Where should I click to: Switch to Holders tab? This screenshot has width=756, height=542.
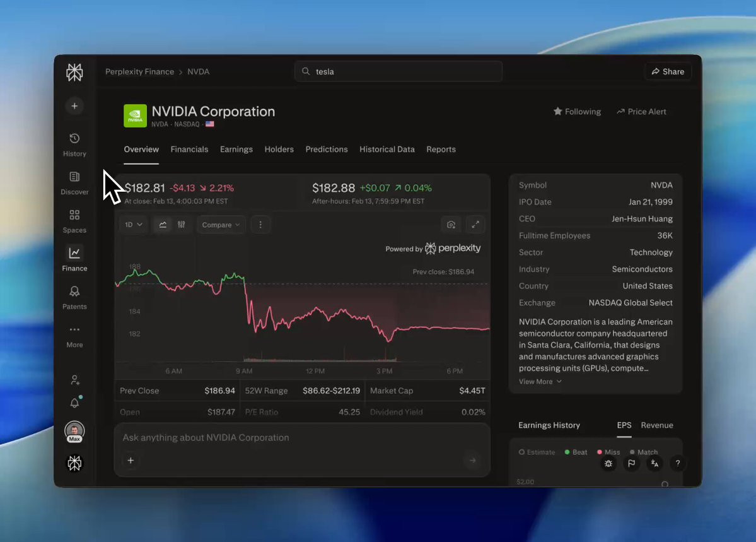[279, 149]
